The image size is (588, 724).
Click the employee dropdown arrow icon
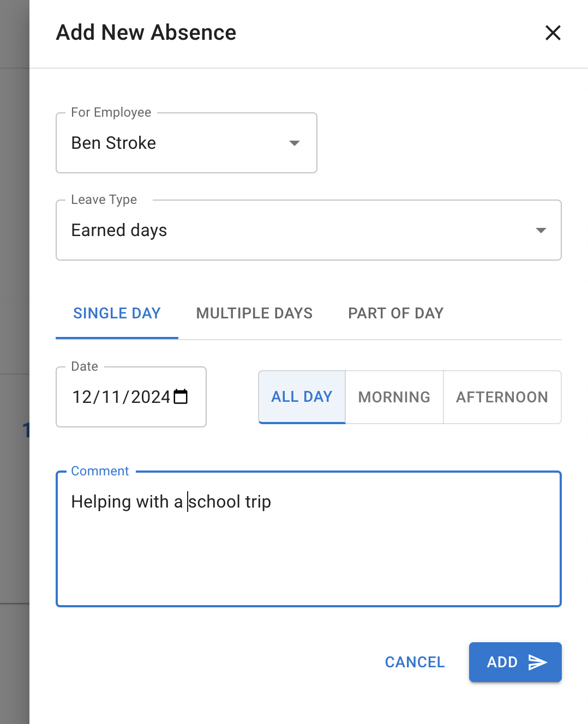[294, 143]
